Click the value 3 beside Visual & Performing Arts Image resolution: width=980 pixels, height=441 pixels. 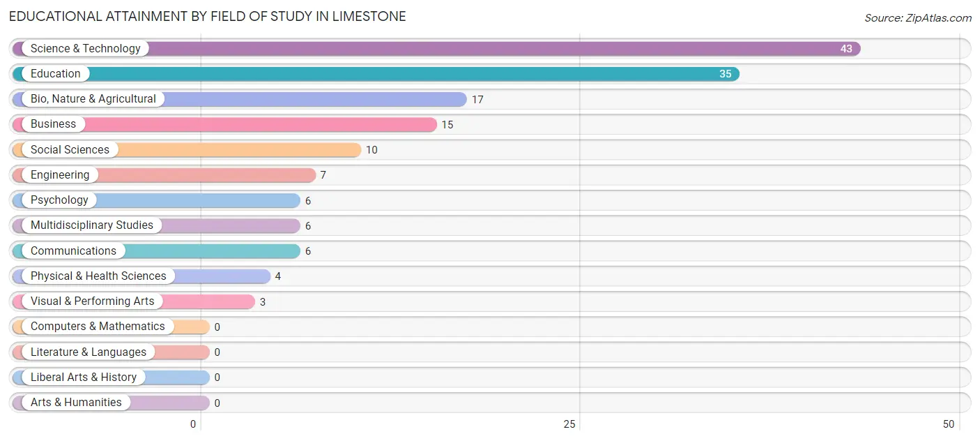(x=263, y=301)
